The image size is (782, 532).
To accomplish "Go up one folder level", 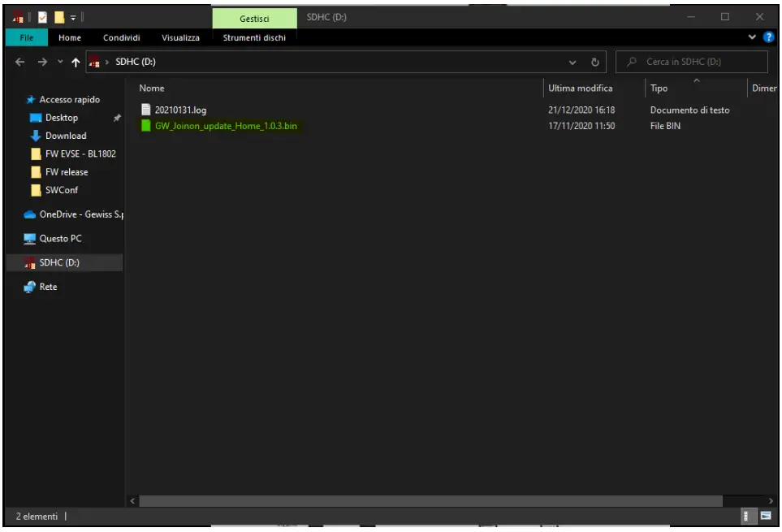I will (76, 62).
